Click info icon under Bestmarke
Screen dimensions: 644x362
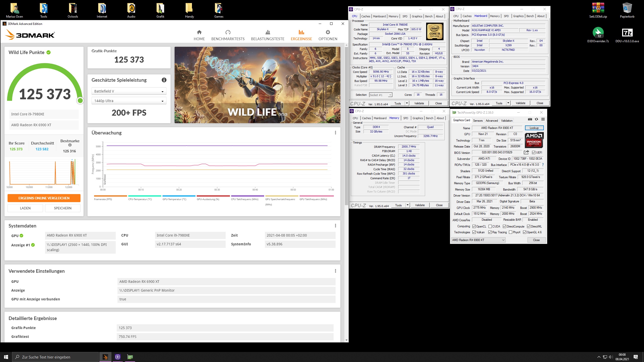(x=70, y=145)
